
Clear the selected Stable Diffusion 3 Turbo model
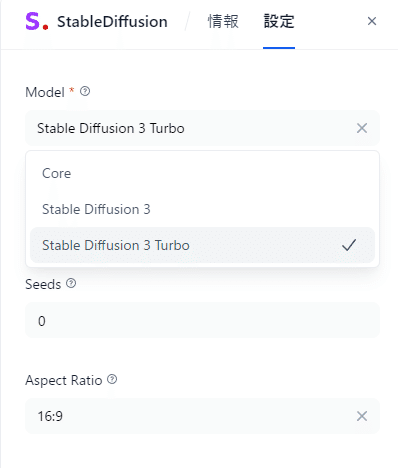click(362, 128)
